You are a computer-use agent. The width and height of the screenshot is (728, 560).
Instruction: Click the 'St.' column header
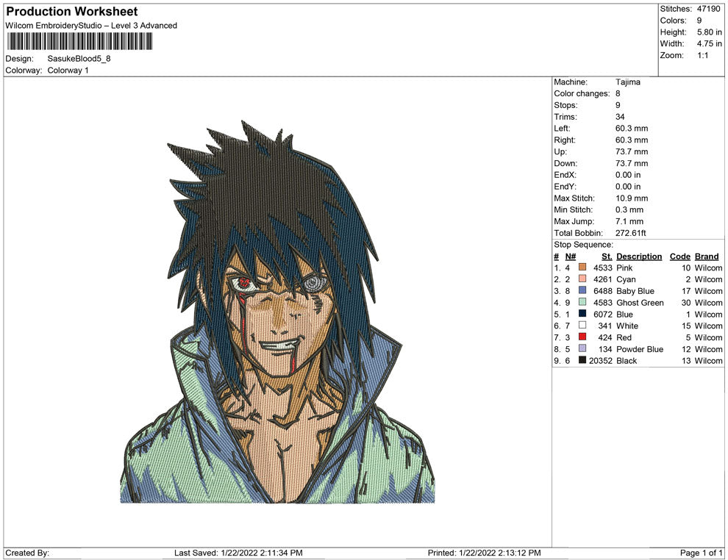[607, 256]
